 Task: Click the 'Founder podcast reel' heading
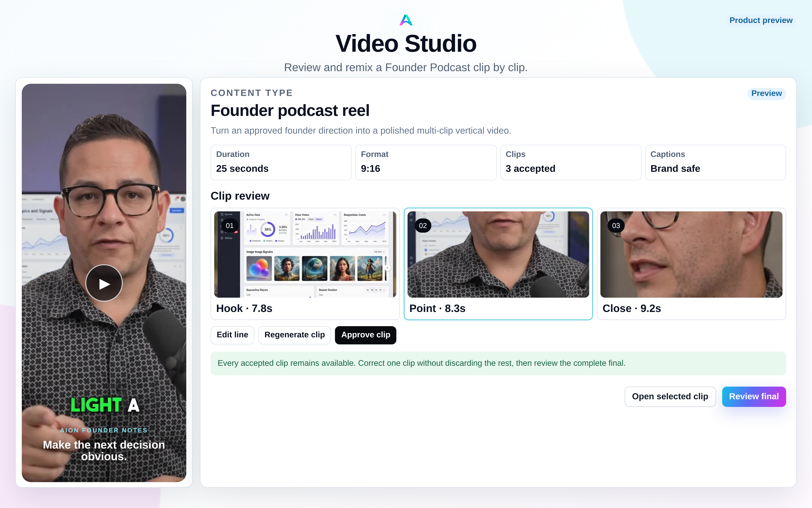290,111
